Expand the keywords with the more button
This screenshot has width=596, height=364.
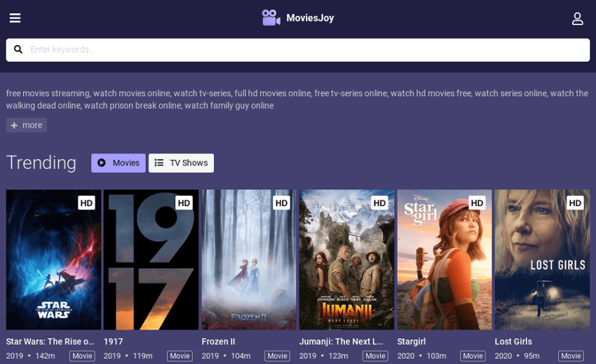click(x=26, y=125)
